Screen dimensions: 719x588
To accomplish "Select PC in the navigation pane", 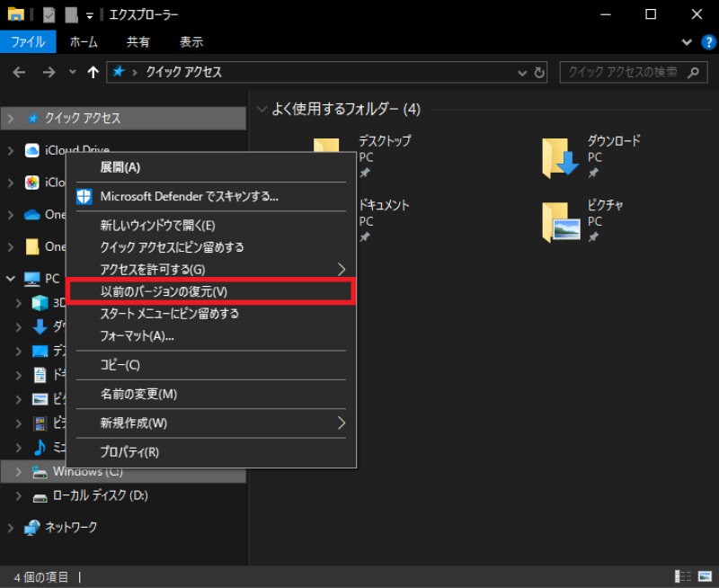I will click(52, 279).
